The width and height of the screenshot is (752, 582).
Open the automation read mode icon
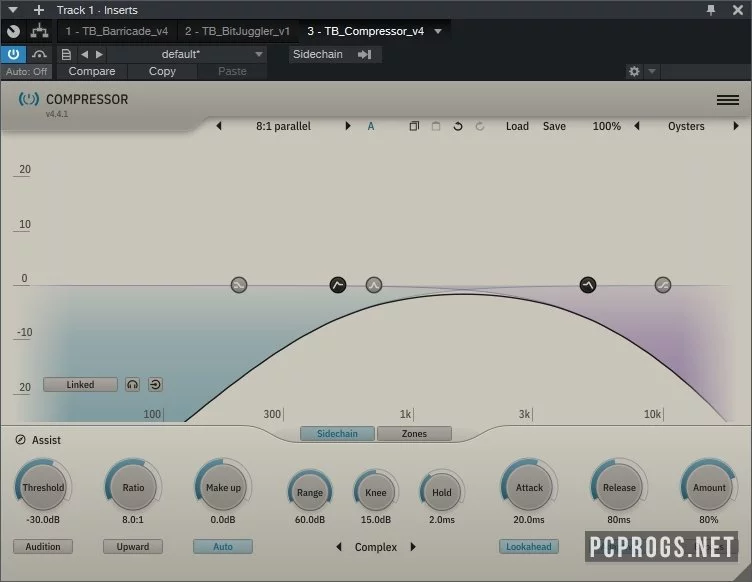39,54
